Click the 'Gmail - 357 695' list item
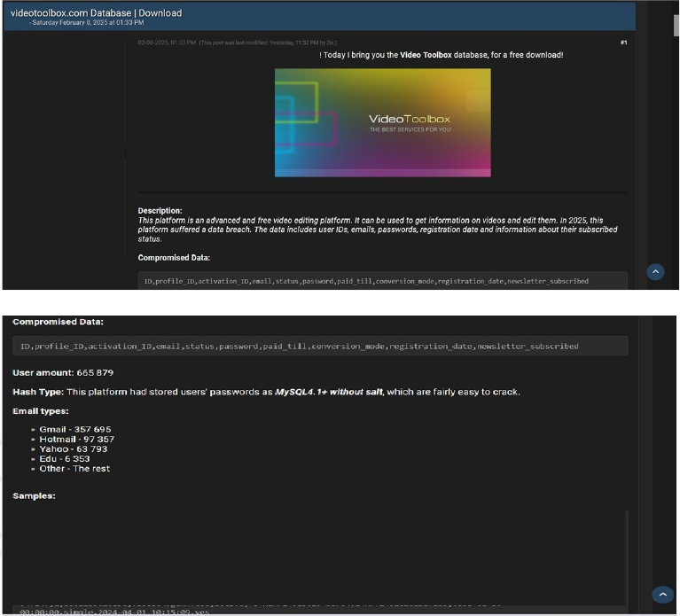The height and width of the screenshot is (616, 680). pos(75,429)
